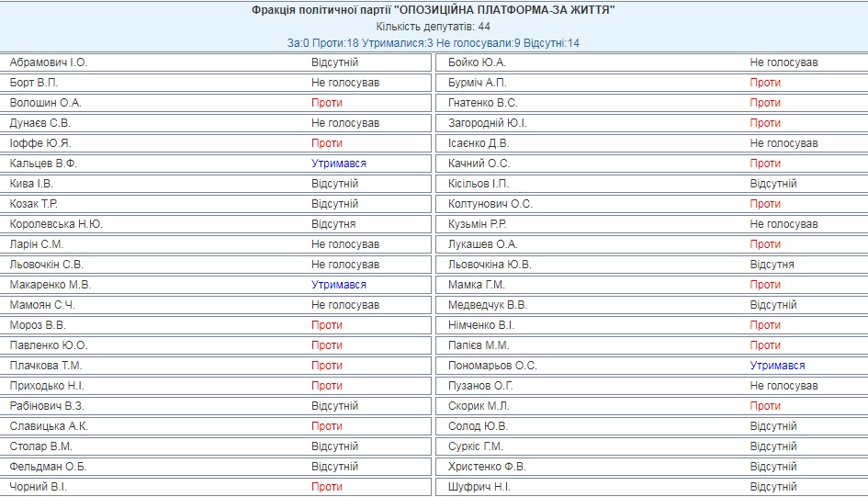Select the name Борт В.П.

coord(34,83)
